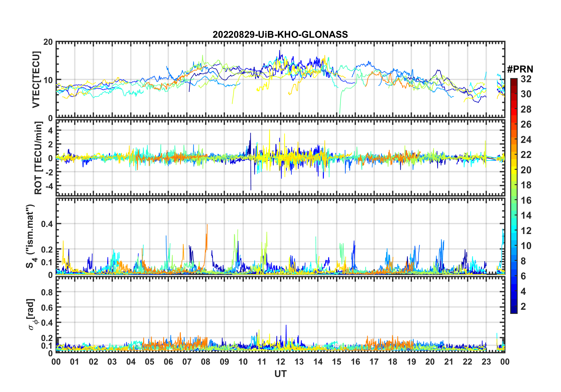Click colorbar tick label 28
This screenshot has height=392, width=561.
pyautogui.click(x=526, y=109)
